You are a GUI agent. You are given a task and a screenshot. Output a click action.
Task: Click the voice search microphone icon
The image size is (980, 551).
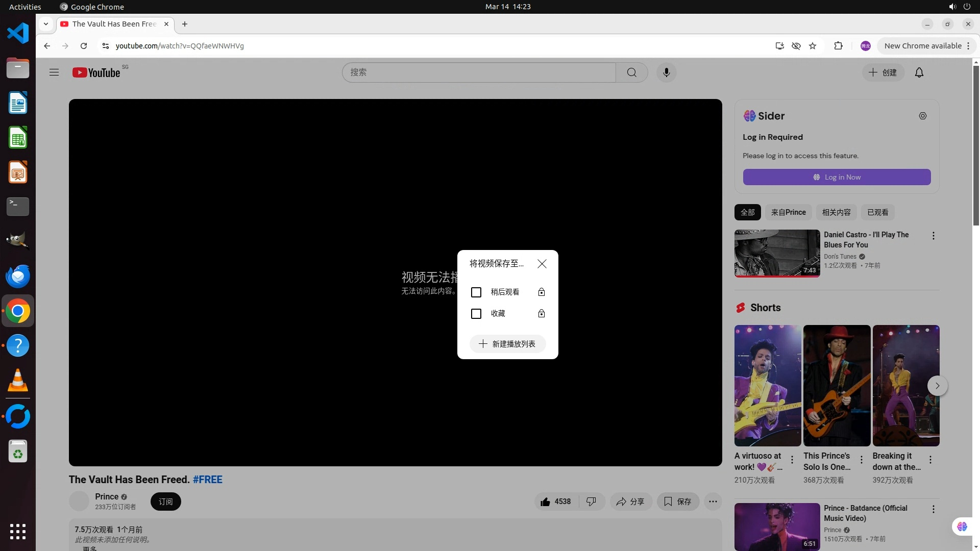click(666, 72)
